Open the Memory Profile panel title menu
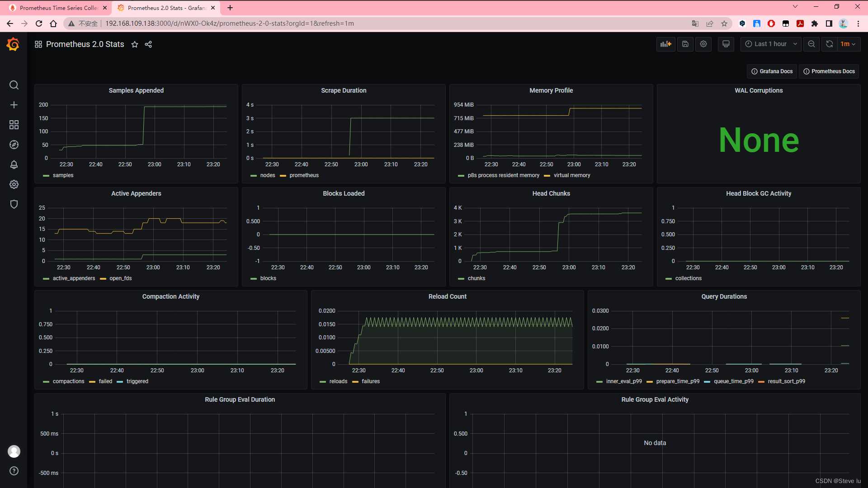This screenshot has width=868, height=488. (x=551, y=90)
